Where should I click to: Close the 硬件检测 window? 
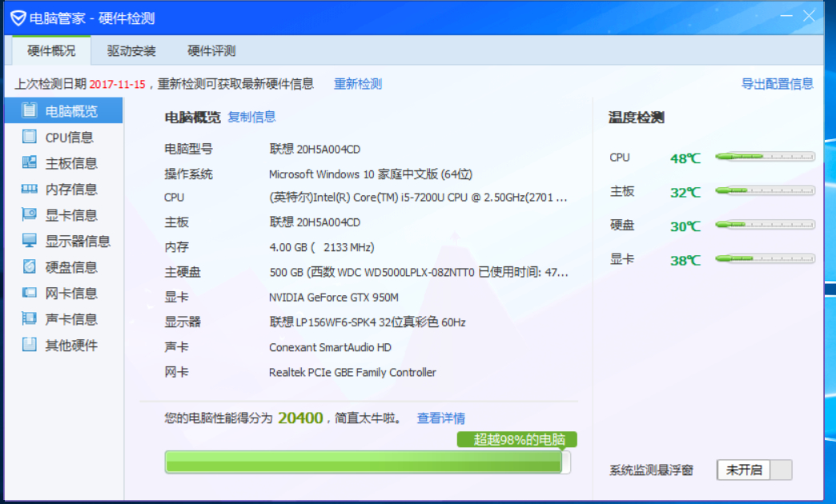pyautogui.click(x=809, y=17)
